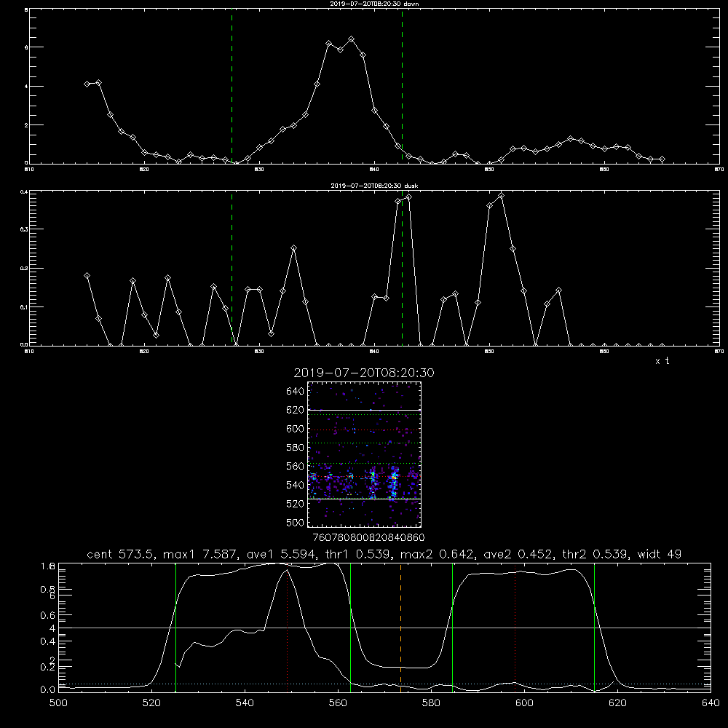This screenshot has height=728, width=728.
Task: Click the highest diamond marker in the dawn plot
Action: 352,39
